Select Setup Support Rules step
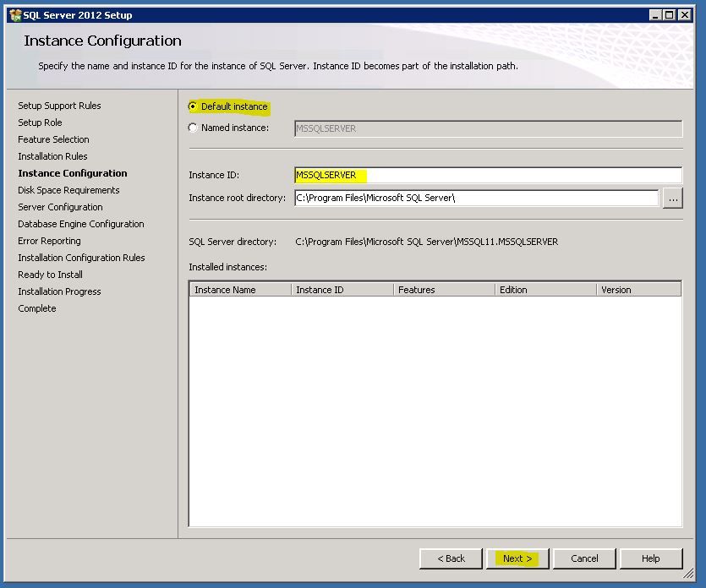 pyautogui.click(x=59, y=106)
